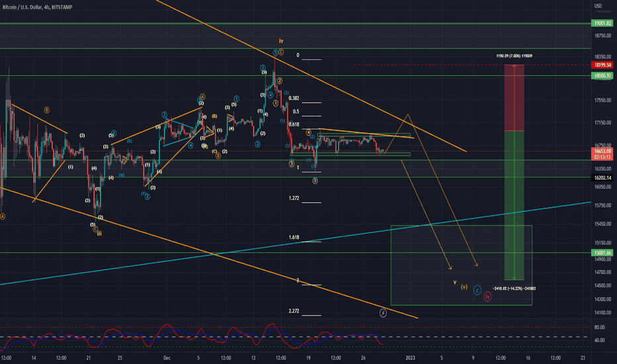Viewport: 617px width, 364px height.
Task: Click the Fibonacci 0.5 level label
Action: 296,111
